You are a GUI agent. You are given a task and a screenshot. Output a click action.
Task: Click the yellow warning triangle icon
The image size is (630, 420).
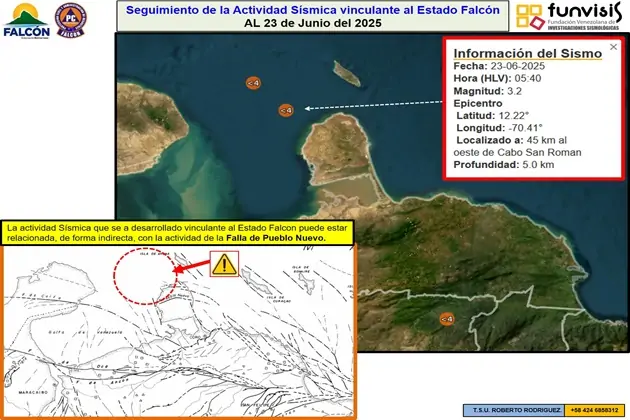pos(225,264)
